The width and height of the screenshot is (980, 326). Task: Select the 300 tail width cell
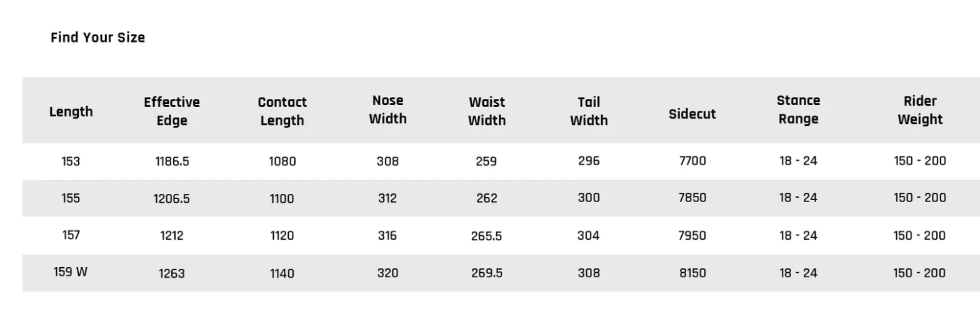coord(589,198)
